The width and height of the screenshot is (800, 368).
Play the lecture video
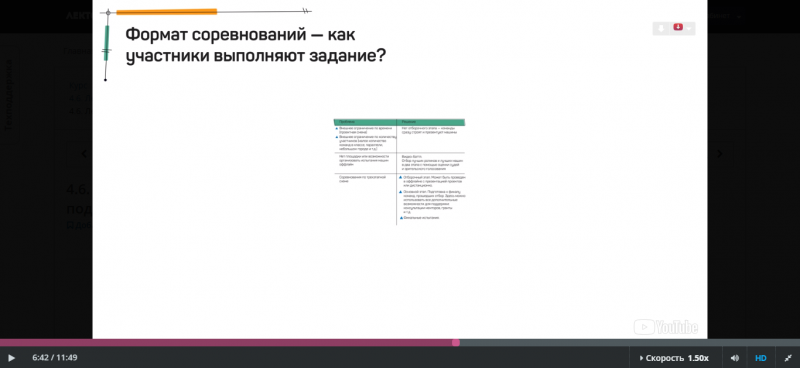click(12, 358)
